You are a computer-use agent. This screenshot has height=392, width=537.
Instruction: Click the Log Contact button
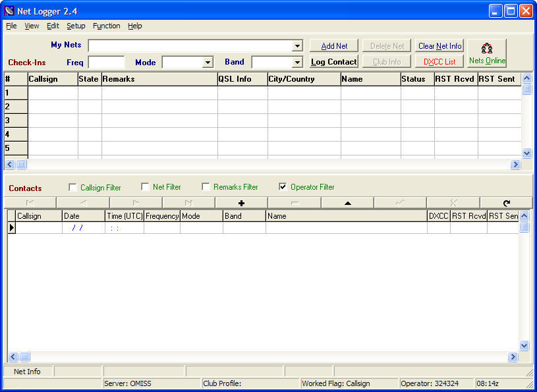pyautogui.click(x=334, y=62)
